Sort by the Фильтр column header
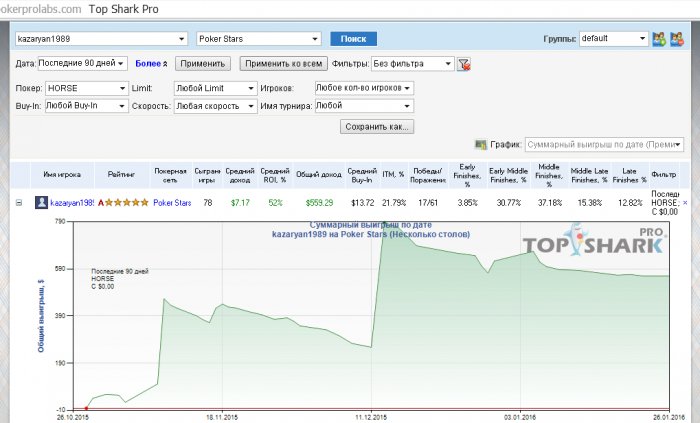 (x=664, y=174)
